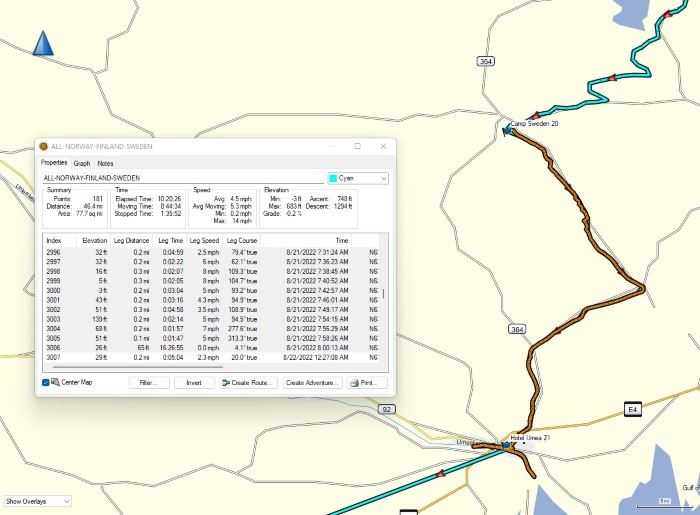Click the Elevation column header

(x=93, y=241)
